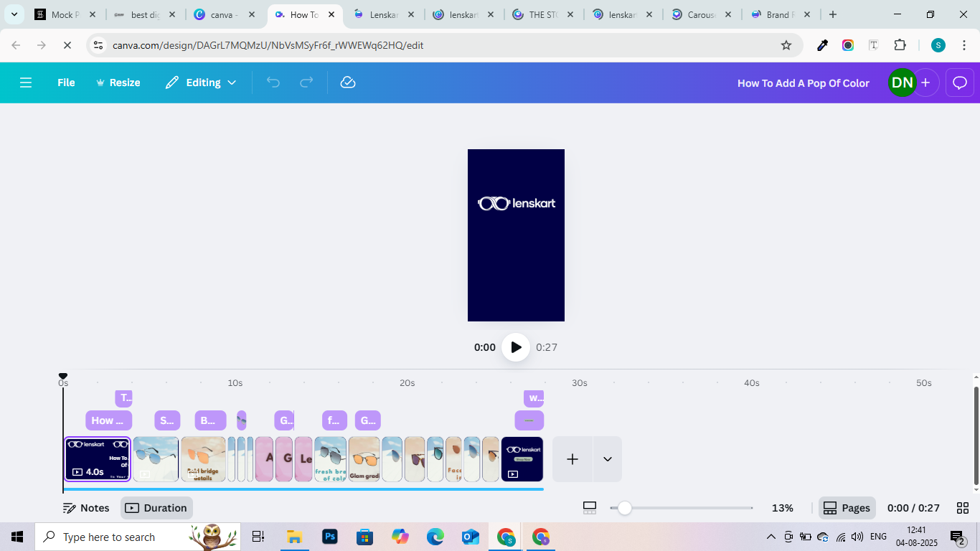Viewport: 980px width, 551px height.
Task: Open the Chrome tab search dropdown
Action: click(14, 14)
